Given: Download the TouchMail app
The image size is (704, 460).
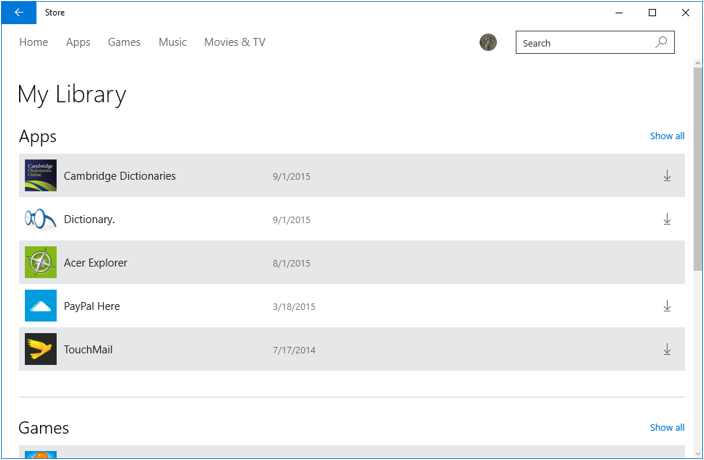Looking at the screenshot, I should coord(667,349).
